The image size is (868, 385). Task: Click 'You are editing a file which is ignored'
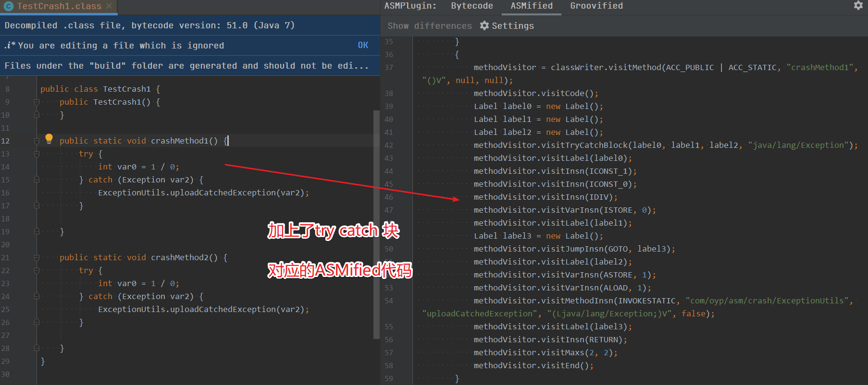(x=121, y=46)
